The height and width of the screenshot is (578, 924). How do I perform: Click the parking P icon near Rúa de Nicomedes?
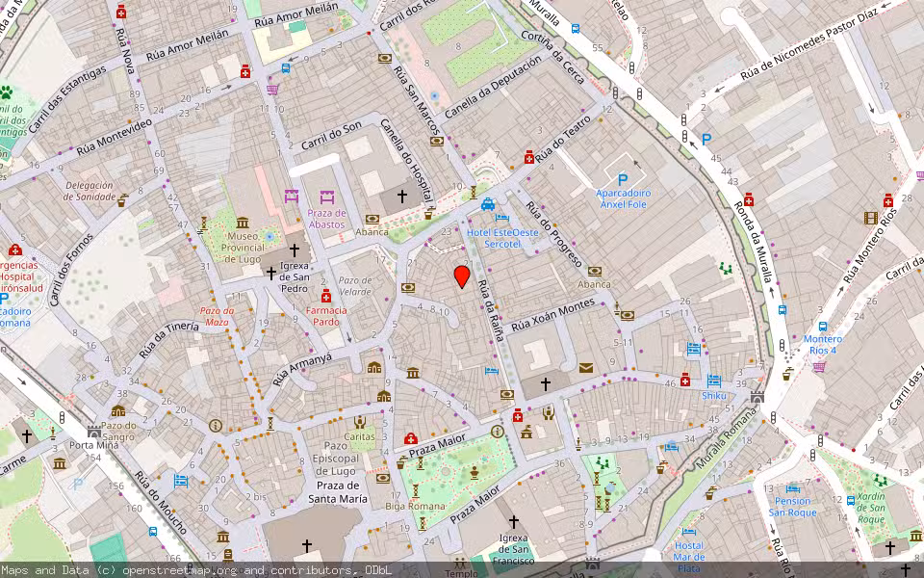click(x=706, y=138)
